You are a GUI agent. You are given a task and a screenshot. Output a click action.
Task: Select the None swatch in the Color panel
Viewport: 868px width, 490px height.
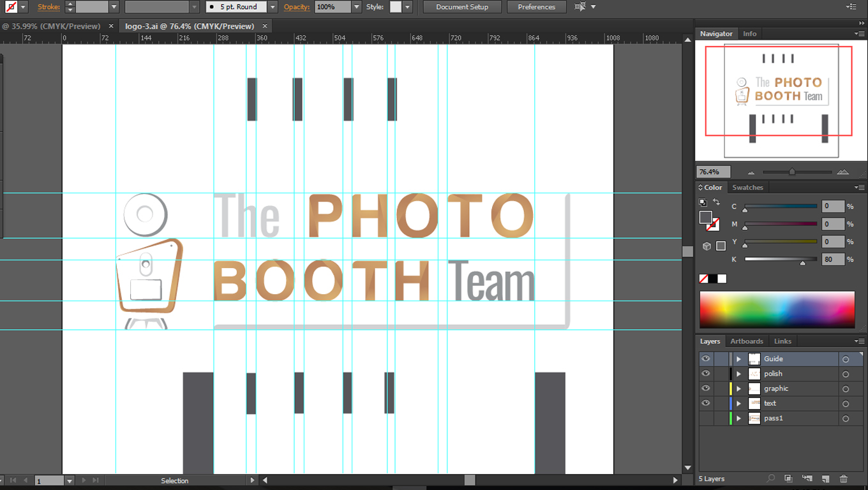703,278
